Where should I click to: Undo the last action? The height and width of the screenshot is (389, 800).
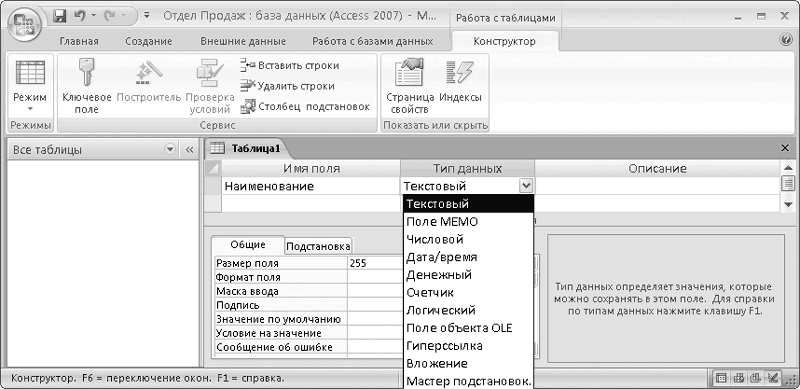pyautogui.click(x=79, y=15)
